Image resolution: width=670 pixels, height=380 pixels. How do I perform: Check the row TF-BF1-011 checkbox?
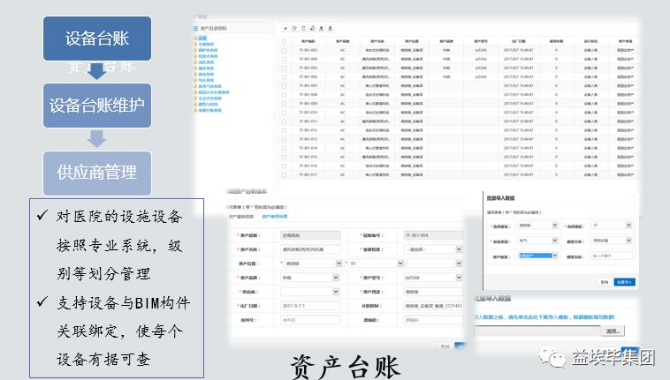point(284,121)
